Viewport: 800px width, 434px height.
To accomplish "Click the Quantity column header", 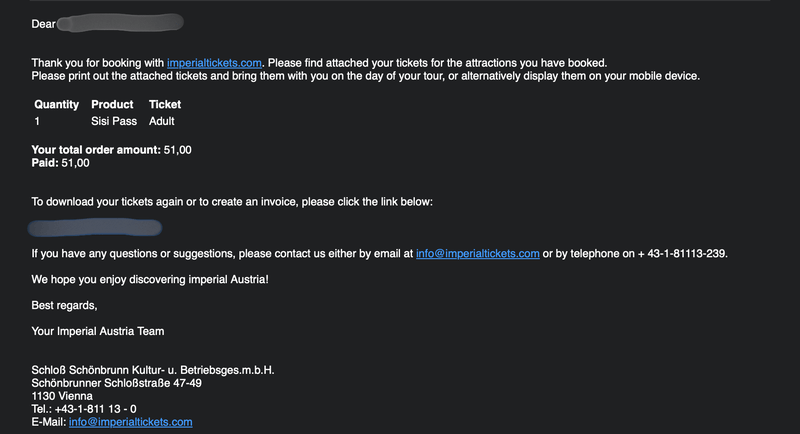I will 56,104.
